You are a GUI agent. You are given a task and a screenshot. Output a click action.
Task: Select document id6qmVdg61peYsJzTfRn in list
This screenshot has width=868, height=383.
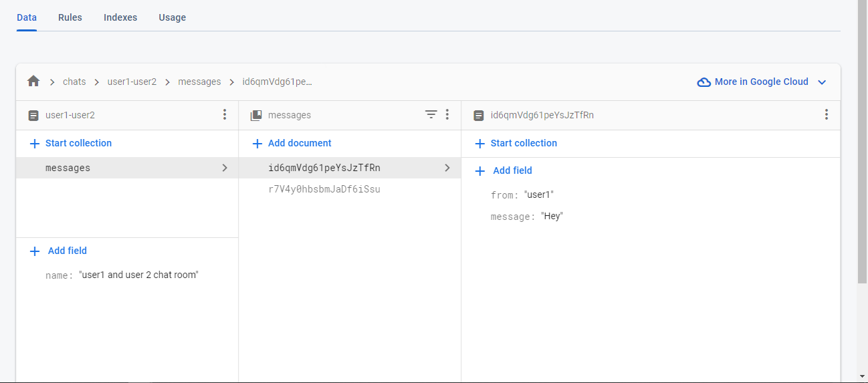350,168
